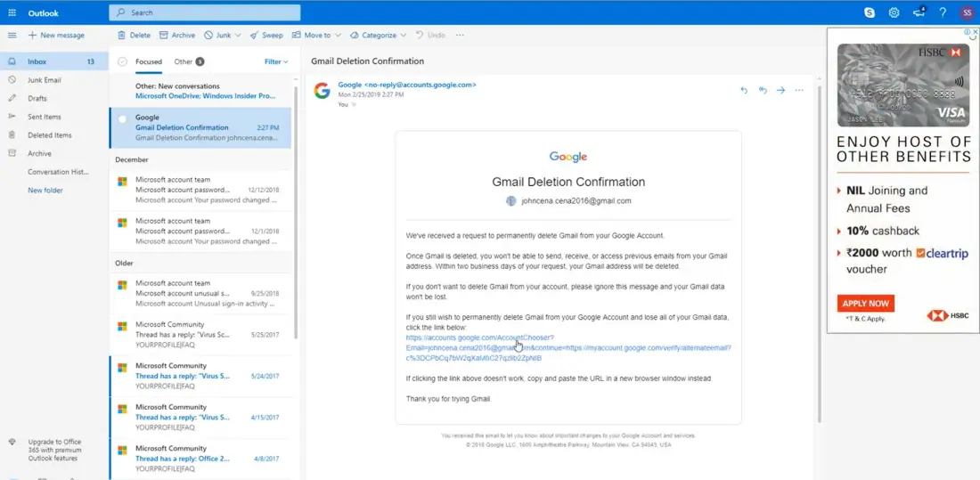Switch to the Other tab

[x=189, y=61]
